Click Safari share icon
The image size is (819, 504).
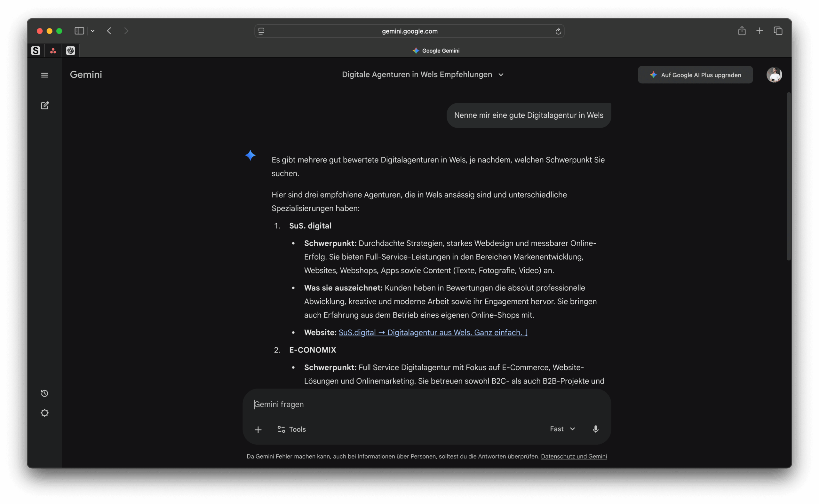pyautogui.click(x=742, y=31)
